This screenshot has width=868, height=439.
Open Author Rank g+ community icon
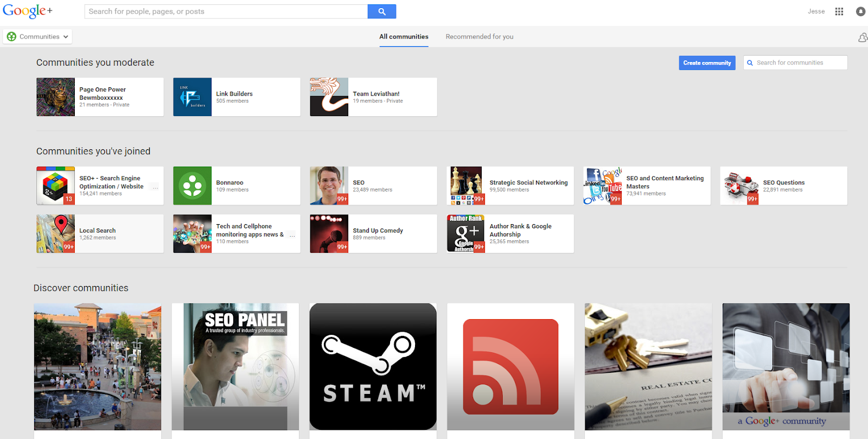[x=465, y=233]
